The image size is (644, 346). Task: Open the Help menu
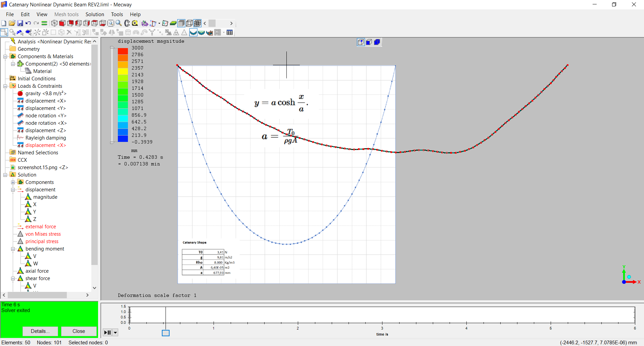135,14
